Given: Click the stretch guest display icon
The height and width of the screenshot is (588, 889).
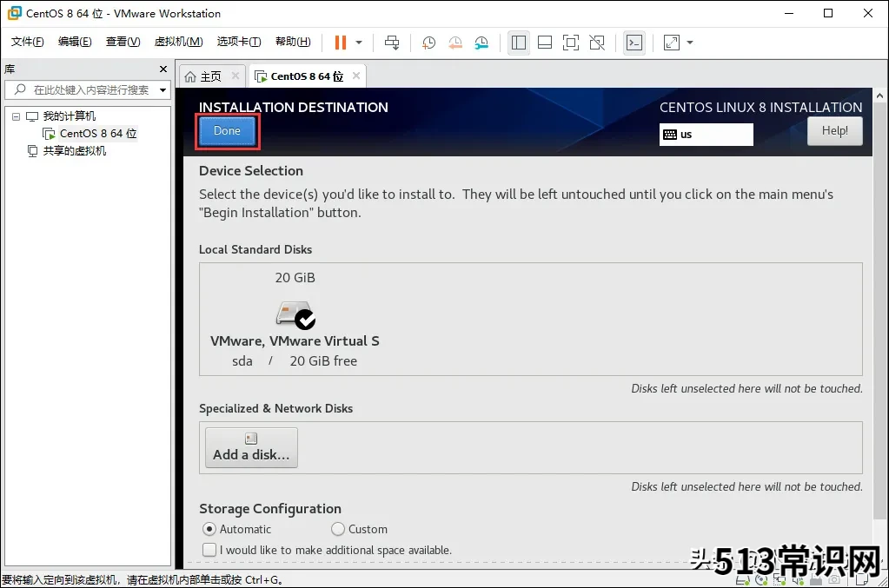Looking at the screenshot, I should pyautogui.click(x=671, y=43).
